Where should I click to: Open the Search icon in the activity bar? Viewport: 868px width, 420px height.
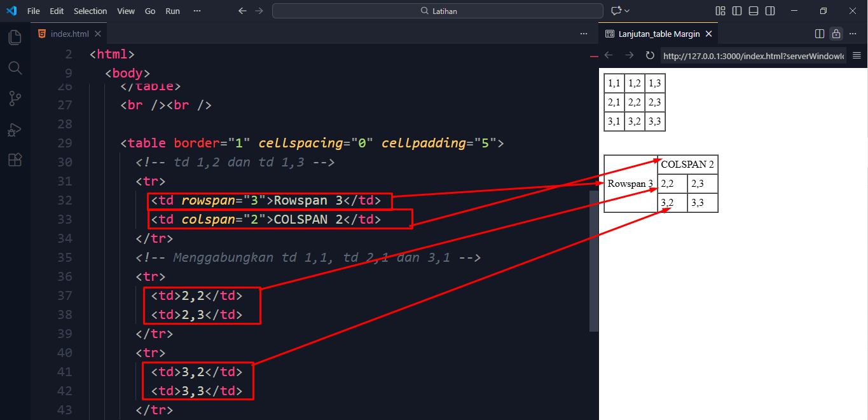[15, 68]
